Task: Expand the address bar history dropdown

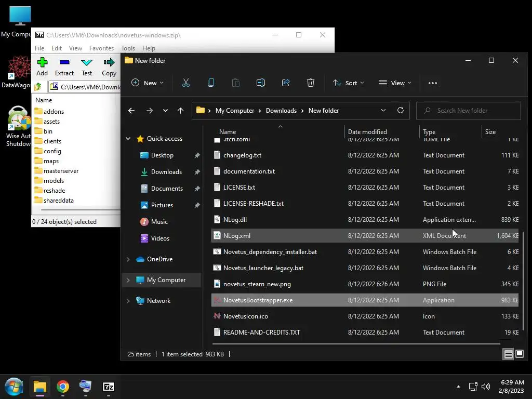Action: [383, 110]
